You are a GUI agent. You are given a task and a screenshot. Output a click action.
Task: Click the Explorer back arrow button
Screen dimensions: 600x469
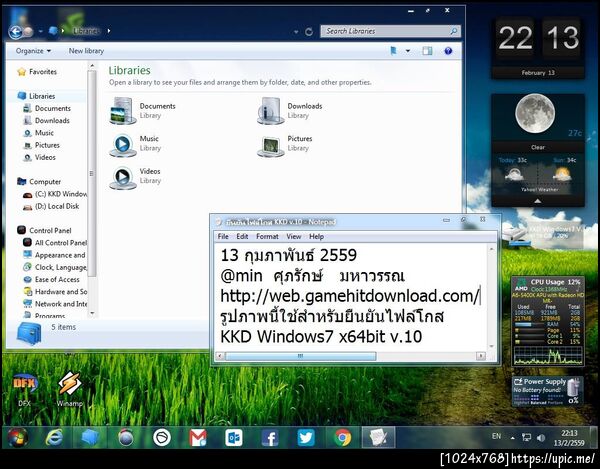coord(15,31)
